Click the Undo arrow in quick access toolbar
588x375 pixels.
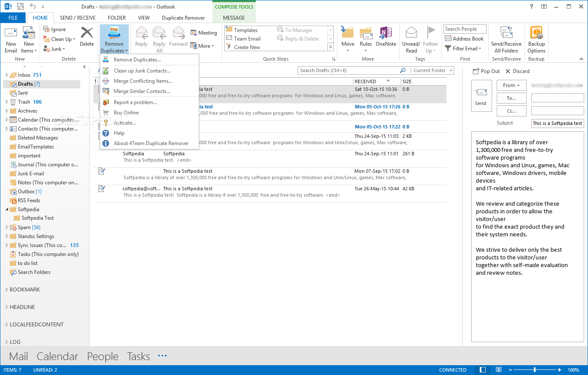pyautogui.click(x=33, y=6)
